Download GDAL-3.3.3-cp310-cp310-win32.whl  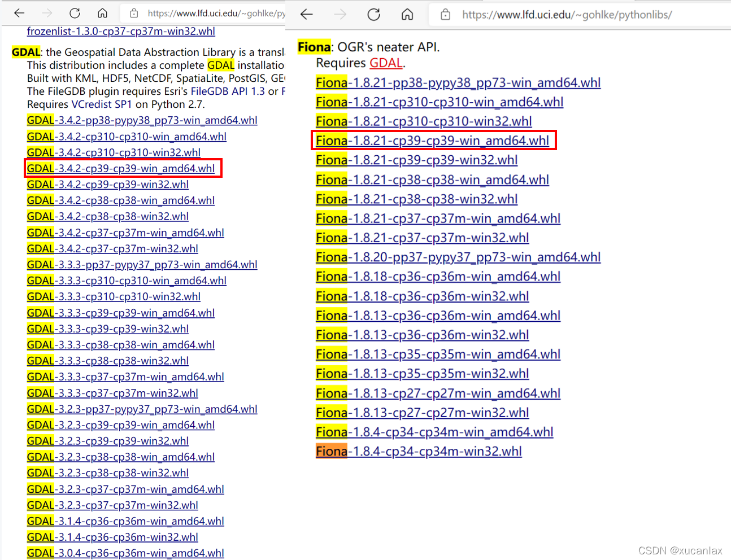click(x=114, y=296)
